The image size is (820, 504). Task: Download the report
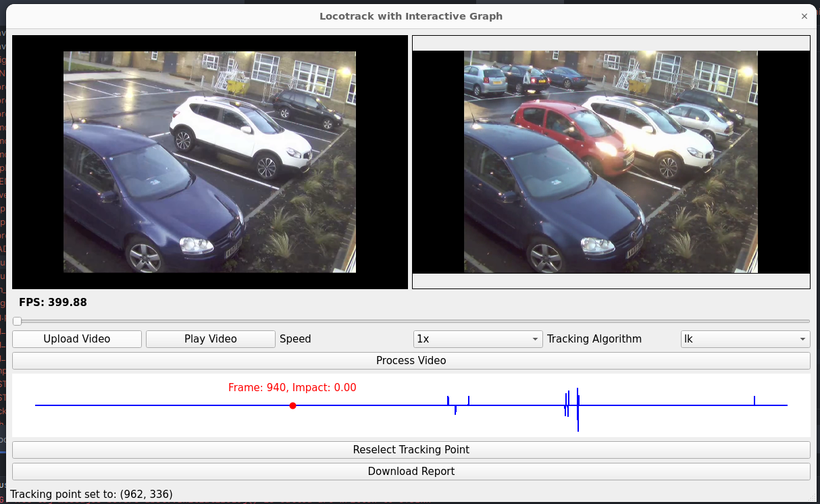click(411, 472)
